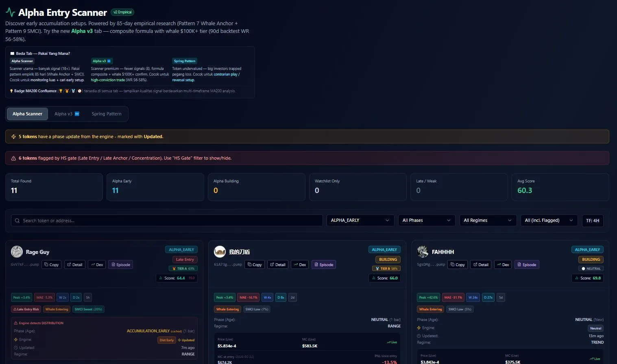
Task: Copy the FAHHHH token address
Action: pyautogui.click(x=458, y=264)
